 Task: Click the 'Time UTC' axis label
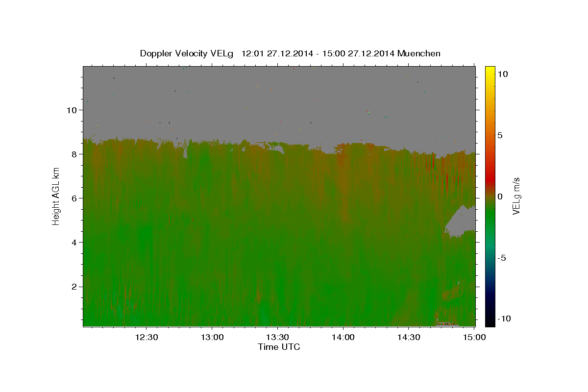pyautogui.click(x=279, y=347)
